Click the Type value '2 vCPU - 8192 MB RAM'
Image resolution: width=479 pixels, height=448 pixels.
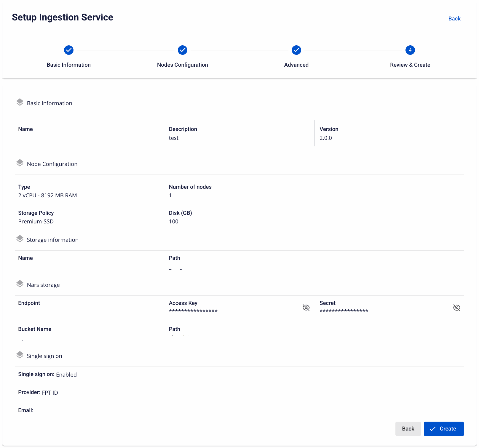point(47,196)
